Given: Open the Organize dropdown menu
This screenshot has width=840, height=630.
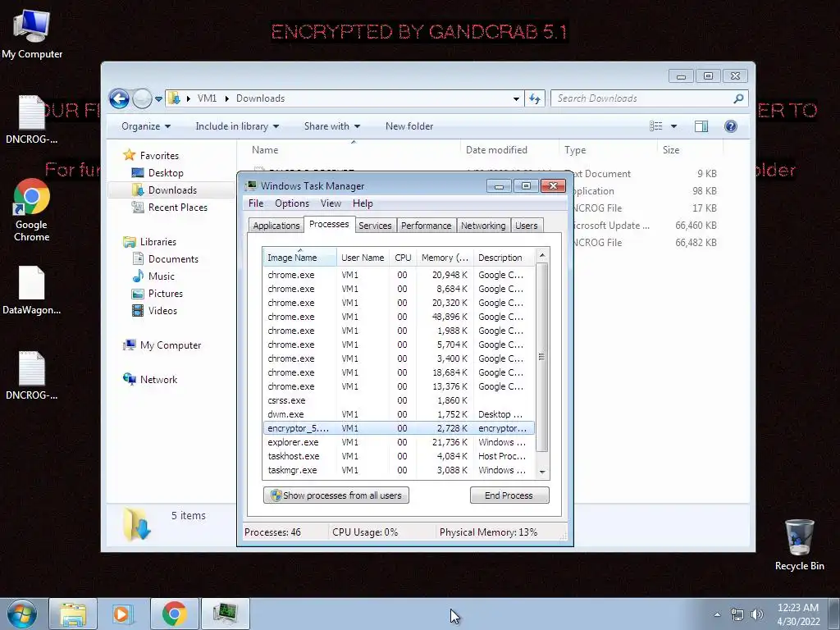Looking at the screenshot, I should pyautogui.click(x=146, y=126).
